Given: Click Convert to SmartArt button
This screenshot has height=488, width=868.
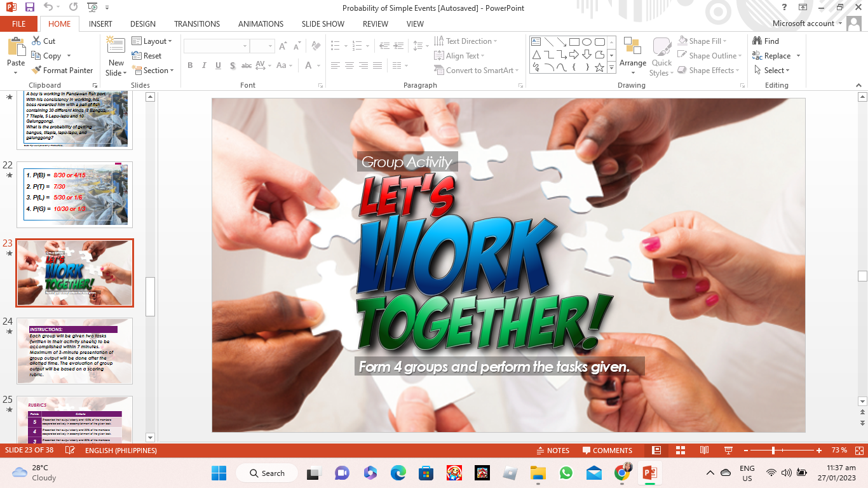Looking at the screenshot, I should (x=477, y=71).
